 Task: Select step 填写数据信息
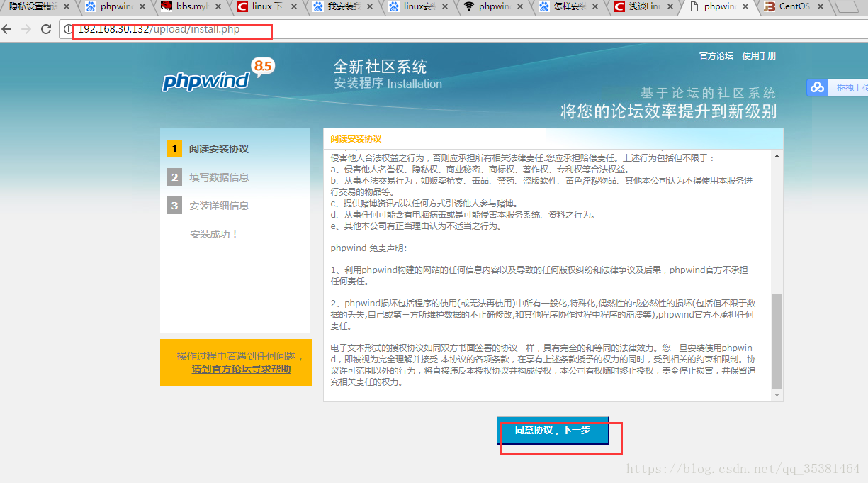pos(219,177)
